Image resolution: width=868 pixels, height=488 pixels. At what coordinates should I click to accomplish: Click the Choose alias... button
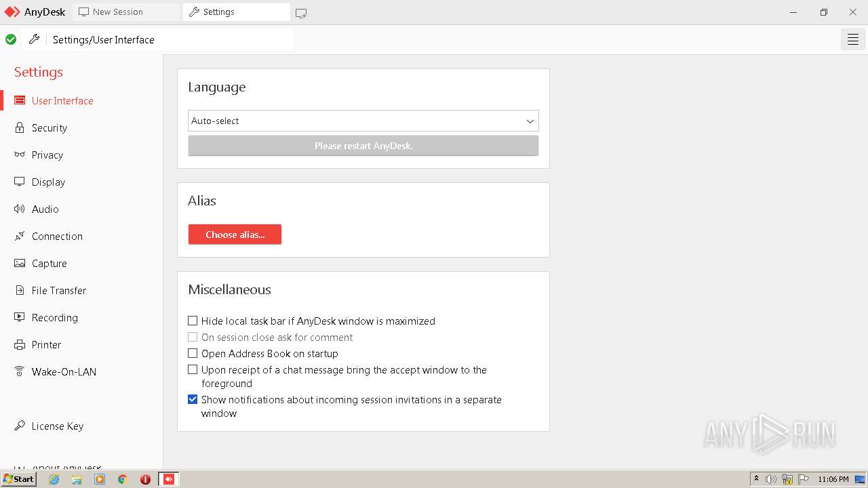(x=235, y=235)
